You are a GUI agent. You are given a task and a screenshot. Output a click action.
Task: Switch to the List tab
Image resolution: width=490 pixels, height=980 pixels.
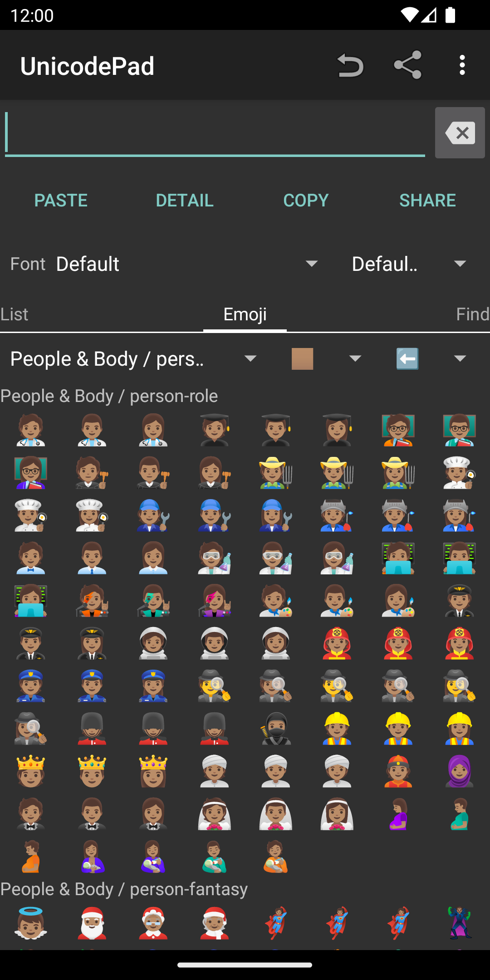pyautogui.click(x=15, y=314)
